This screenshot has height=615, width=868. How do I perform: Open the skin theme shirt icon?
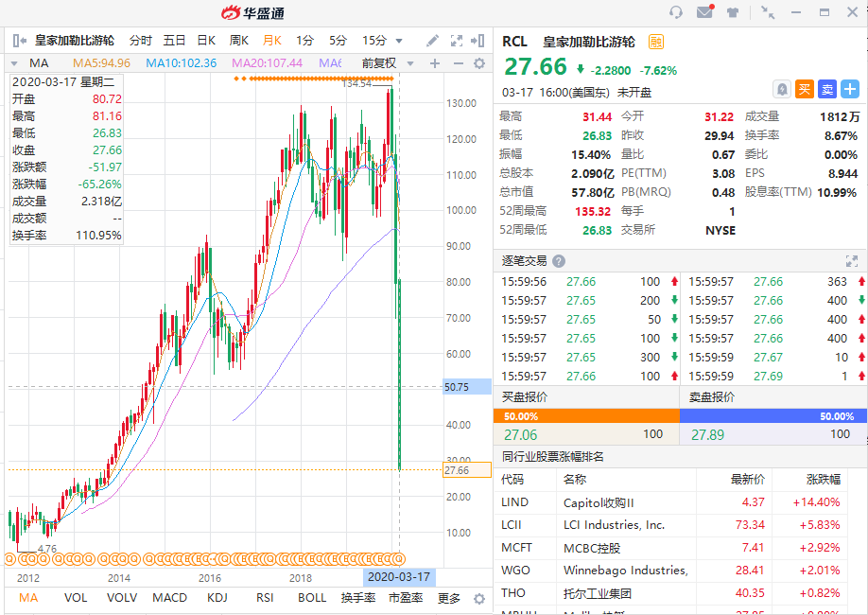click(733, 12)
